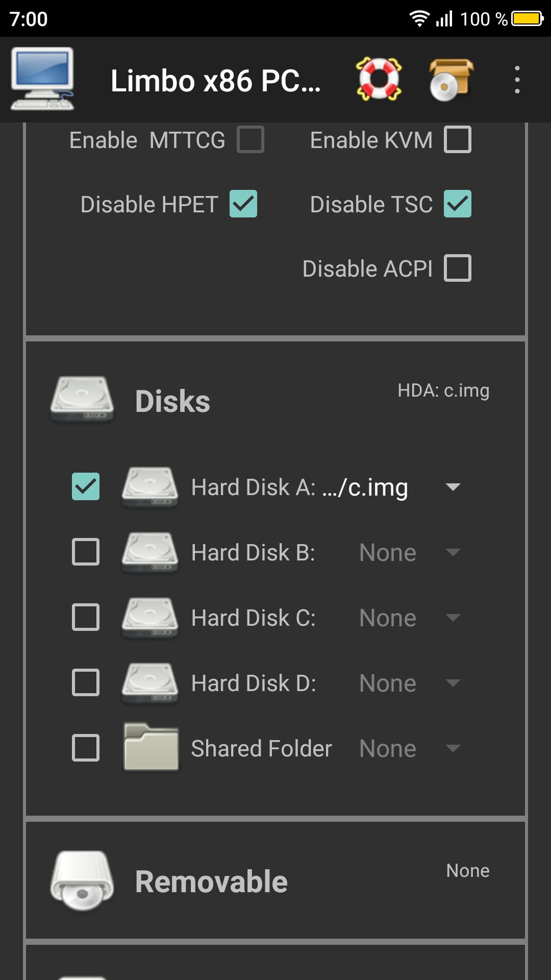Open the Shared Folder dropdown
Viewport: 551px width, 980px height.
[x=453, y=748]
